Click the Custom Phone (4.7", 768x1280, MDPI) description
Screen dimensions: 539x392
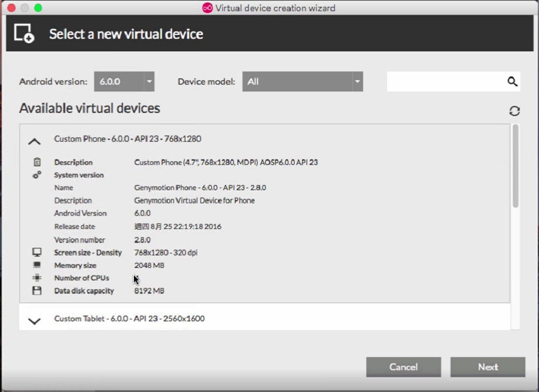[x=226, y=162]
